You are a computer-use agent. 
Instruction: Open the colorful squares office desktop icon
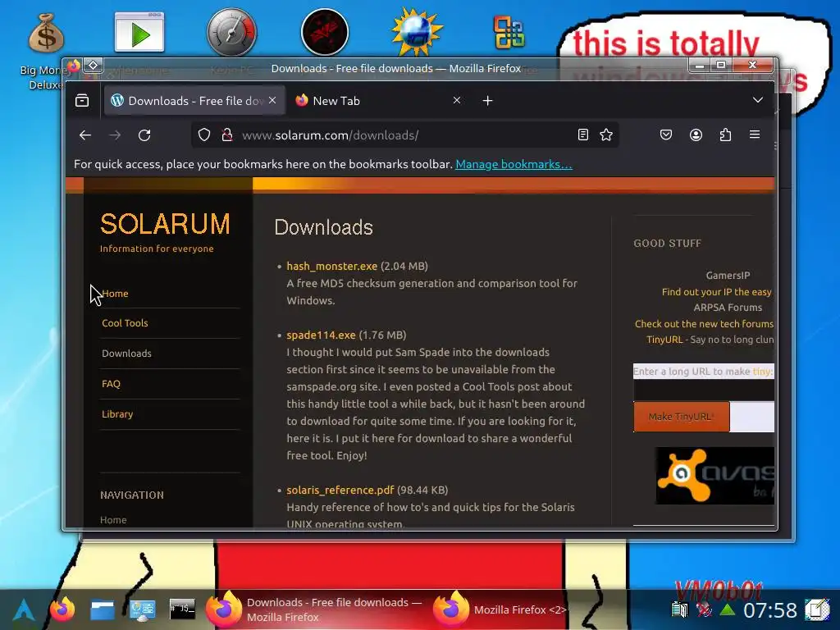[x=509, y=32]
